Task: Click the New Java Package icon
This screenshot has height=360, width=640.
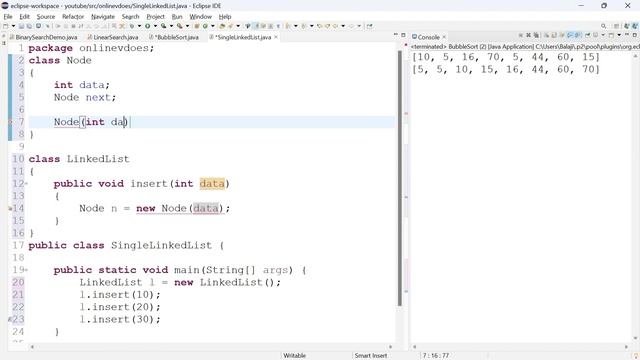Action: tap(196, 26)
